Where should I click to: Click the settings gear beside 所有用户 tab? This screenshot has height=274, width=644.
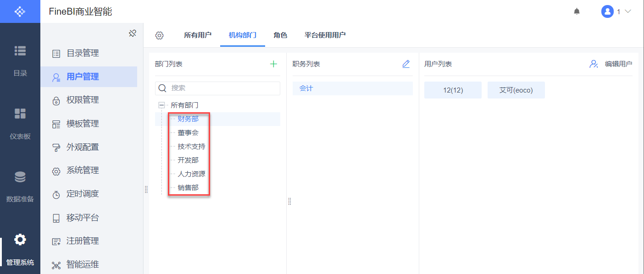(x=159, y=35)
